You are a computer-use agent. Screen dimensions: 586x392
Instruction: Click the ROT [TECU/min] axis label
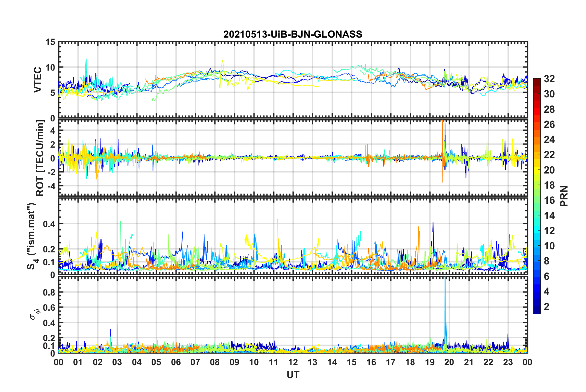click(40, 158)
